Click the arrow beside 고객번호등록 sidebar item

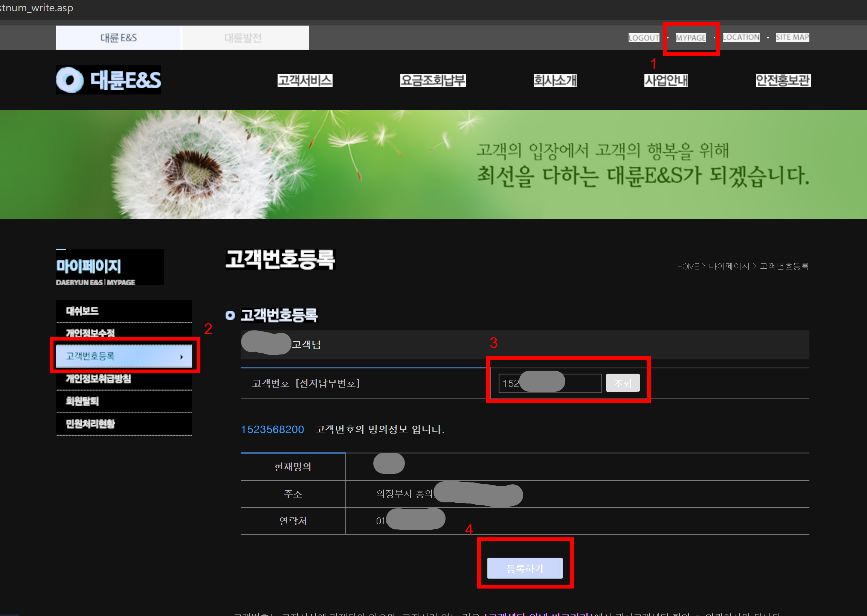[182, 357]
